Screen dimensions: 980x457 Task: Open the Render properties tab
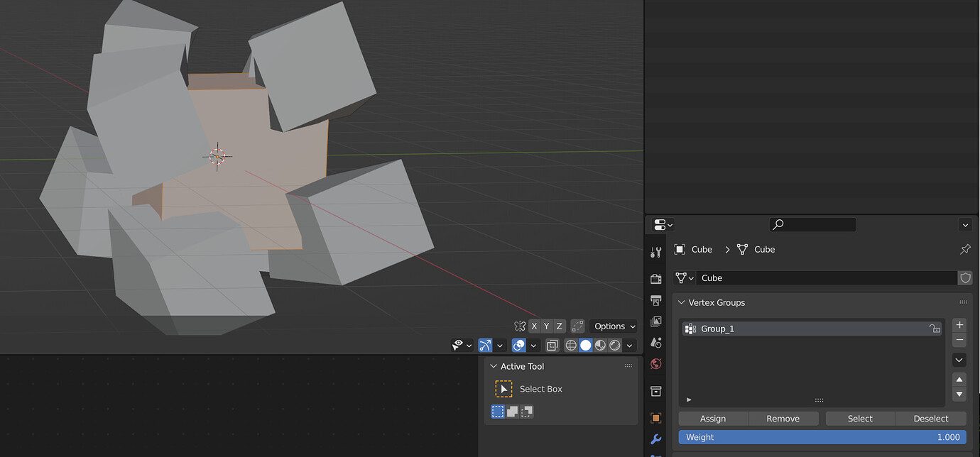[x=656, y=279]
